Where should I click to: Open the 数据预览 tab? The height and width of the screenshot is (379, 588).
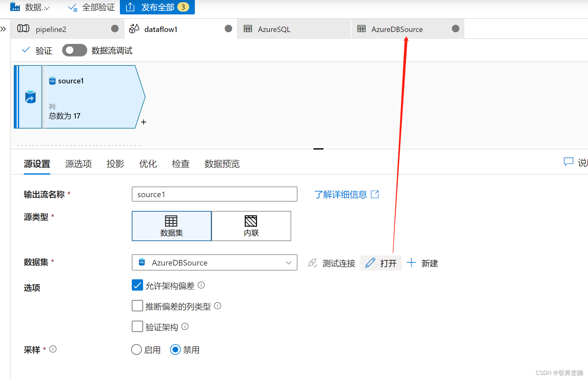click(222, 164)
